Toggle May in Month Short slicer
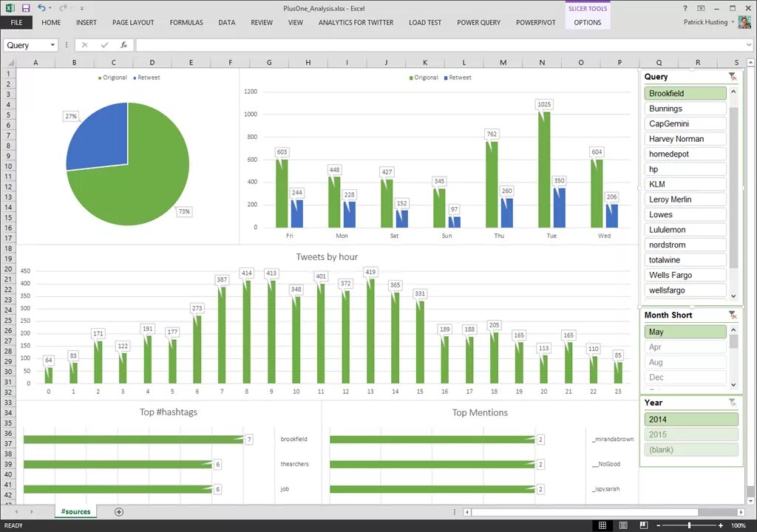Screen dimensions: 757x532 (x=685, y=332)
